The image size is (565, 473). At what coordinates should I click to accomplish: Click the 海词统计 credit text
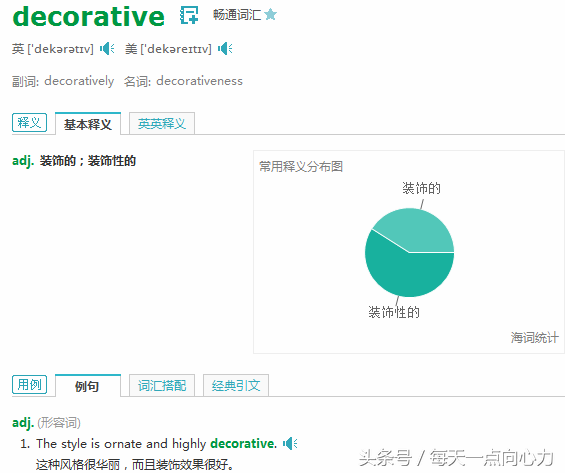click(x=534, y=338)
